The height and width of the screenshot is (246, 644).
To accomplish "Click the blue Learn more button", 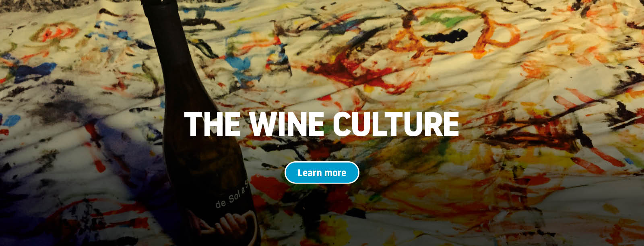I will click(322, 173).
